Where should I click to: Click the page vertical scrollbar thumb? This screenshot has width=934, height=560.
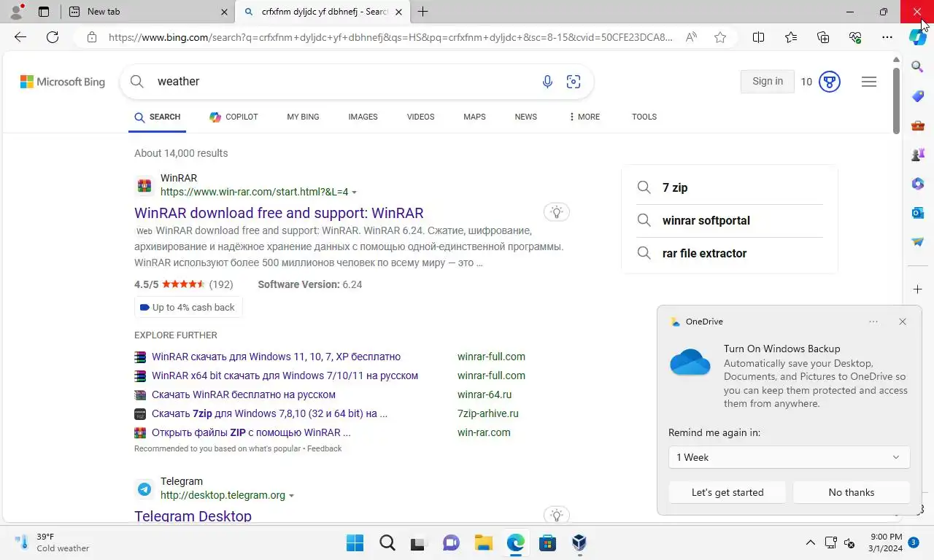pos(897,101)
